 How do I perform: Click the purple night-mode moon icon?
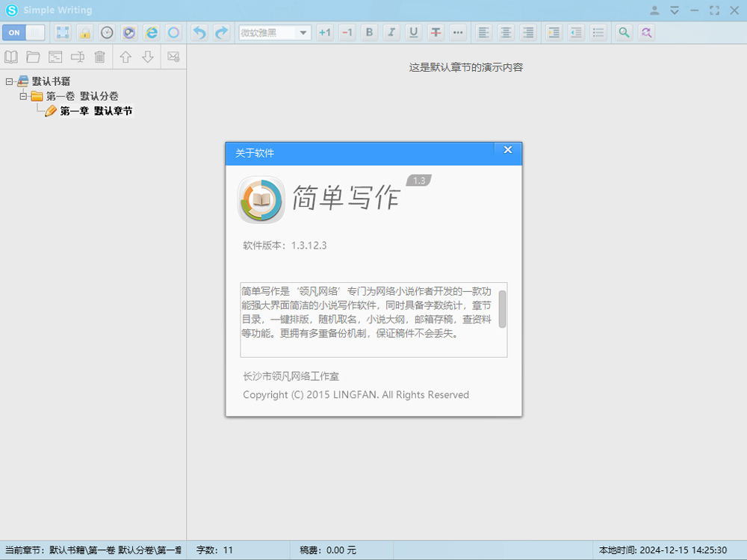coord(129,32)
